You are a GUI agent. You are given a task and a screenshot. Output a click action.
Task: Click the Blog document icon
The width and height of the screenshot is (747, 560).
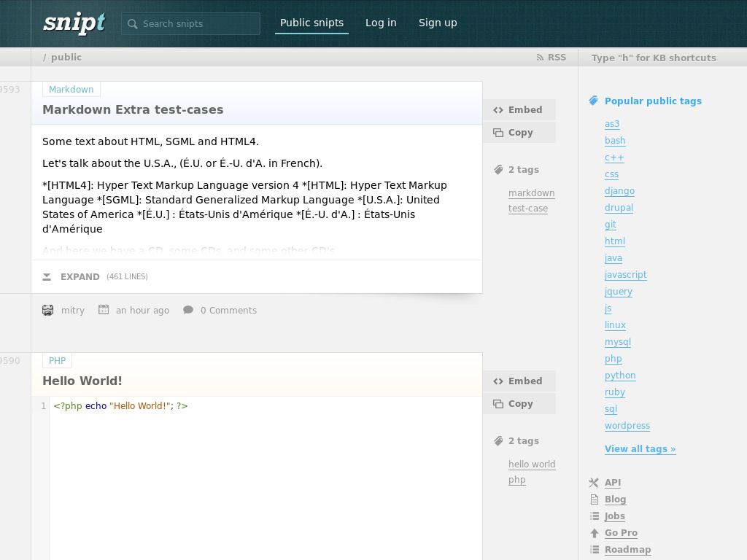595,499
